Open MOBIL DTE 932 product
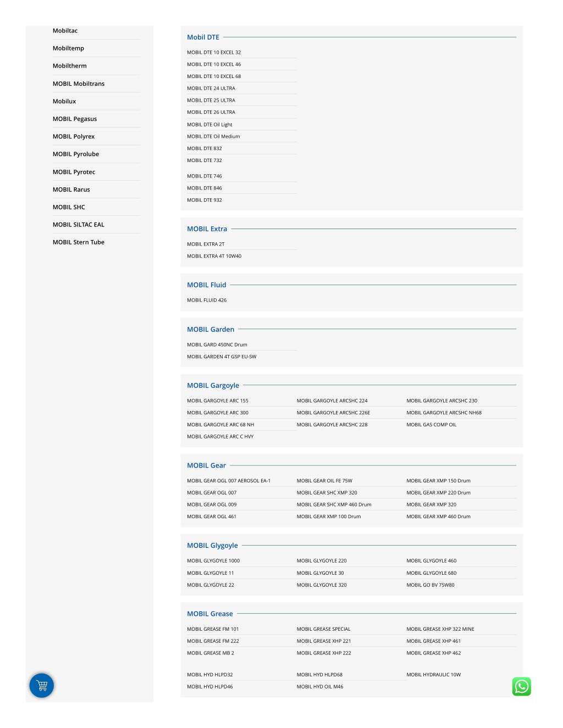Image resolution: width=563 pixels, height=728 pixels. [205, 200]
